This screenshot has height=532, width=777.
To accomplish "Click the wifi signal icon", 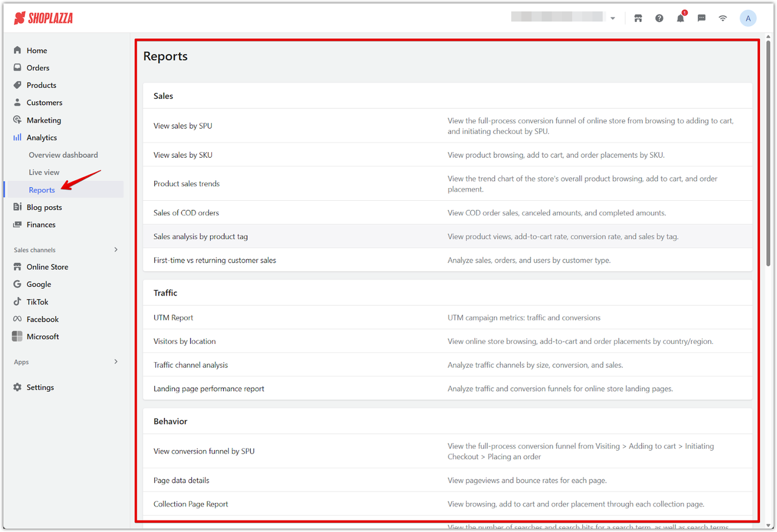I will pyautogui.click(x=723, y=18).
